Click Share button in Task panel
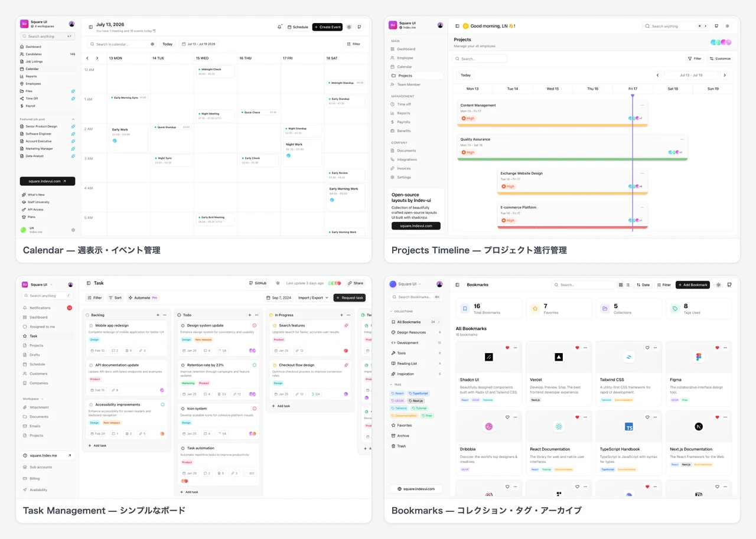 click(356, 283)
